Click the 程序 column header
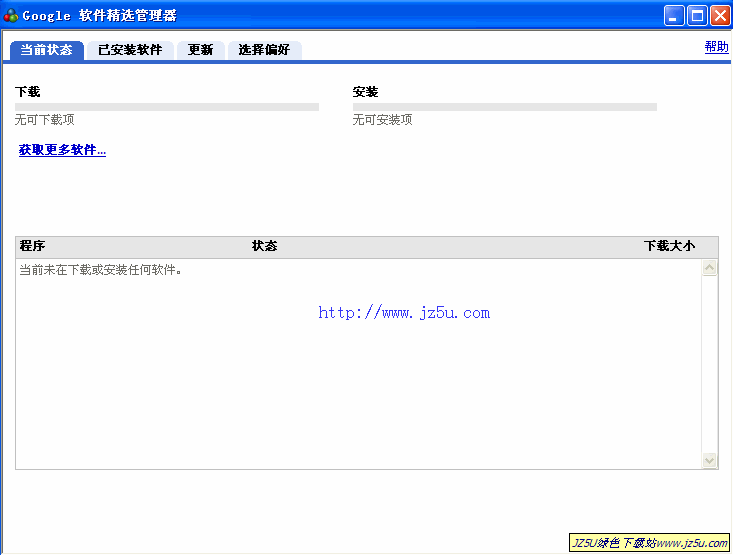The image size is (733, 555). click(x=32, y=246)
